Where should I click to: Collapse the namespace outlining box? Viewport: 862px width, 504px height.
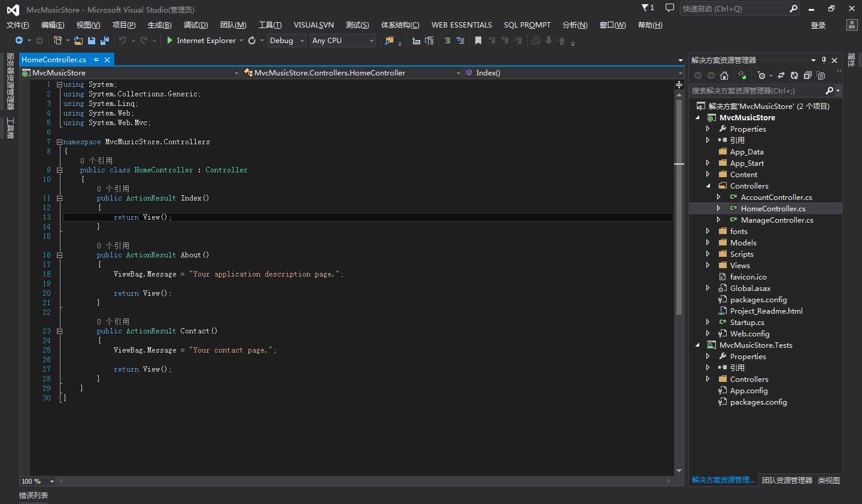point(59,142)
